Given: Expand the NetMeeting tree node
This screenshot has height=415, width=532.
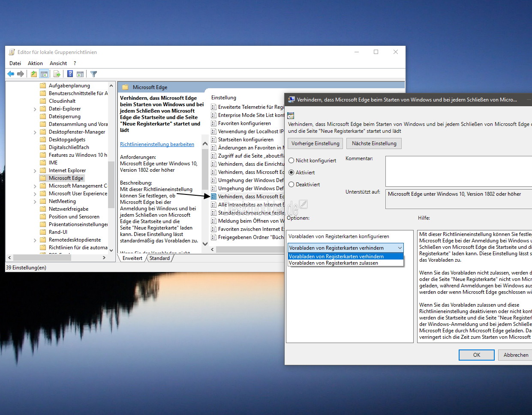Looking at the screenshot, I should (x=35, y=202).
